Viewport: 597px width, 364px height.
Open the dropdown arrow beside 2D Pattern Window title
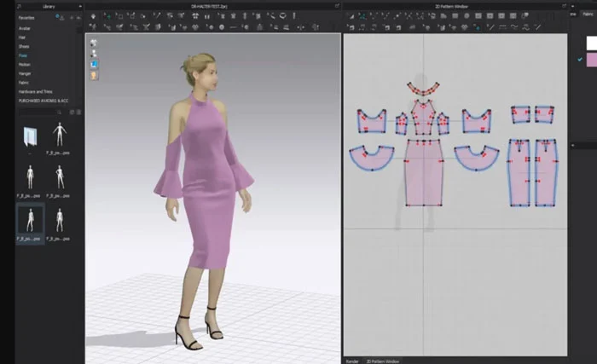click(572, 7)
